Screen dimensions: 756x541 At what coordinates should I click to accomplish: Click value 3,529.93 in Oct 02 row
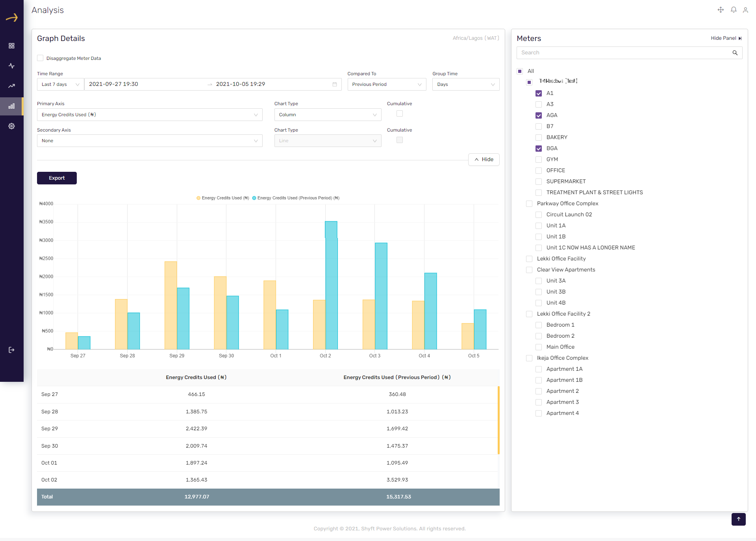point(397,480)
